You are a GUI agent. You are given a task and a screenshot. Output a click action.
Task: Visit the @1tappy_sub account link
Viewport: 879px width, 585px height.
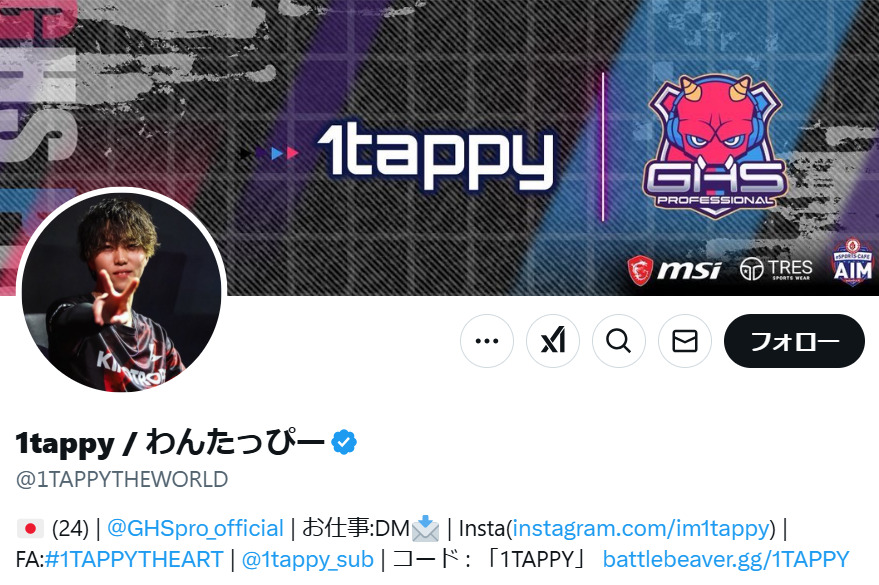[x=308, y=559]
